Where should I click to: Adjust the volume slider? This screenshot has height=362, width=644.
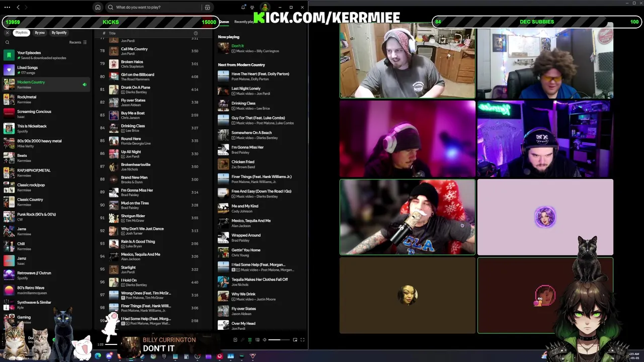pyautogui.click(x=278, y=340)
